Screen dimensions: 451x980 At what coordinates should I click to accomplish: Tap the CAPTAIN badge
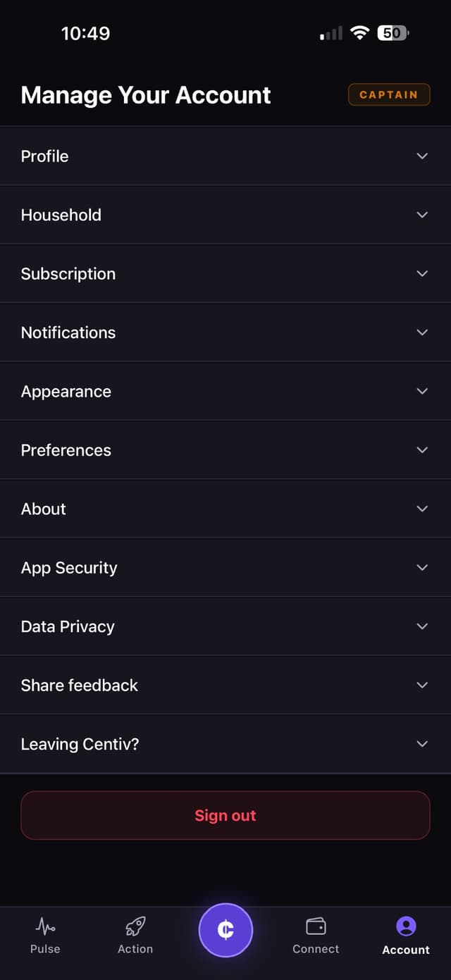[x=389, y=94]
